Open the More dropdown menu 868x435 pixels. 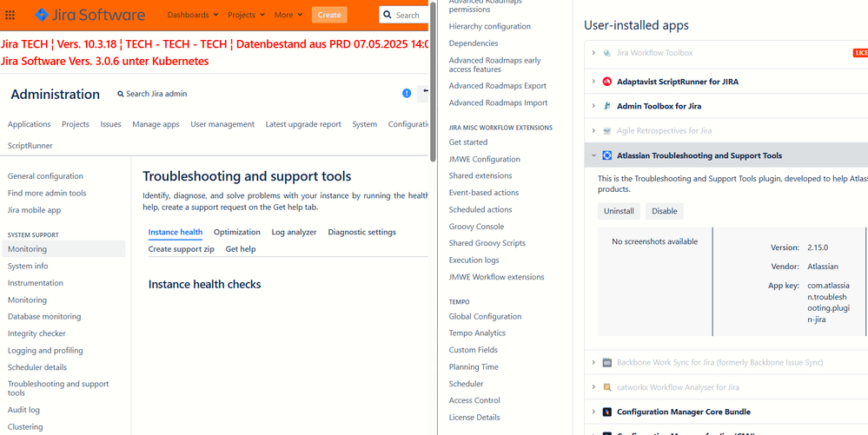(288, 15)
